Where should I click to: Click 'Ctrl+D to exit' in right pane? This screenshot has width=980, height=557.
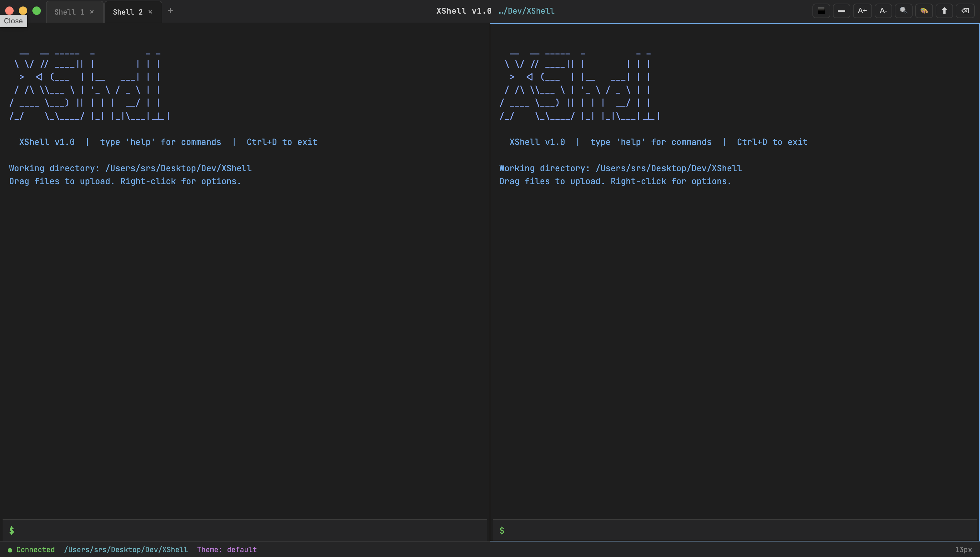point(772,142)
